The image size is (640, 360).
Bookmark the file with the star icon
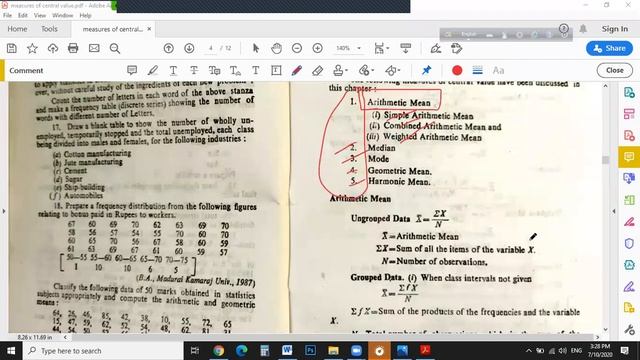point(32,49)
